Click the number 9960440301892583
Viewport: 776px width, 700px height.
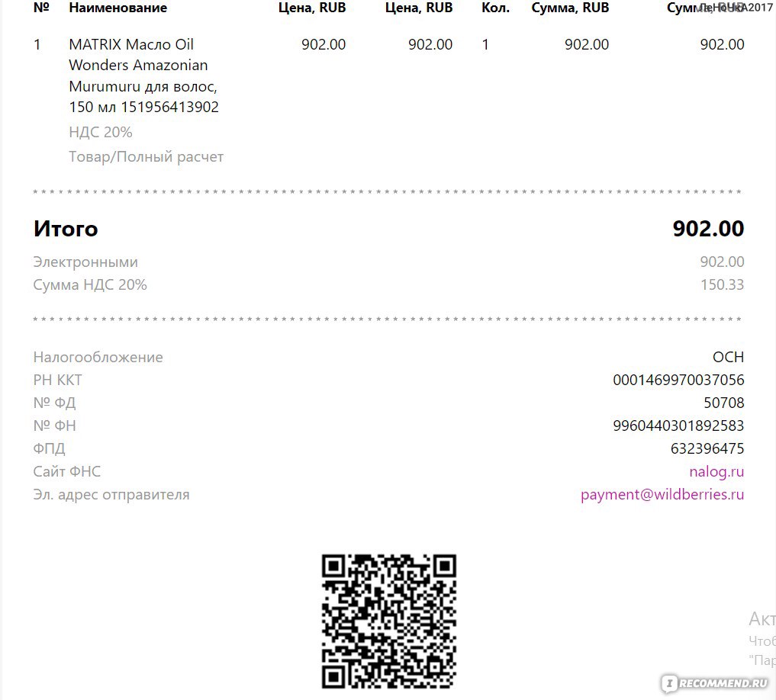tap(678, 425)
